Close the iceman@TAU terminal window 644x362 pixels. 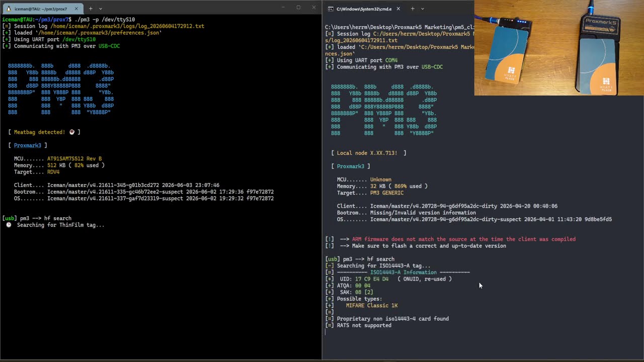coord(314,7)
